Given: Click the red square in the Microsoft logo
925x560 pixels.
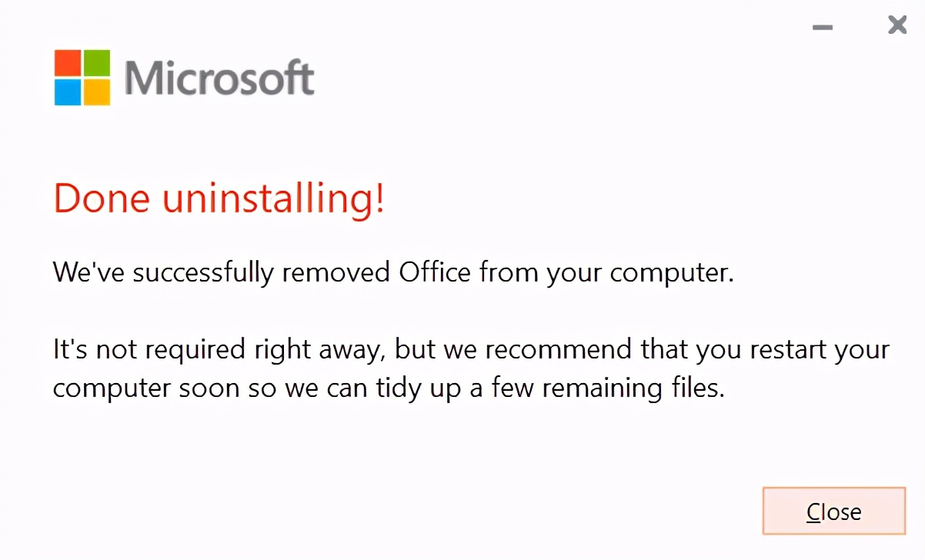Looking at the screenshot, I should pos(68,62).
